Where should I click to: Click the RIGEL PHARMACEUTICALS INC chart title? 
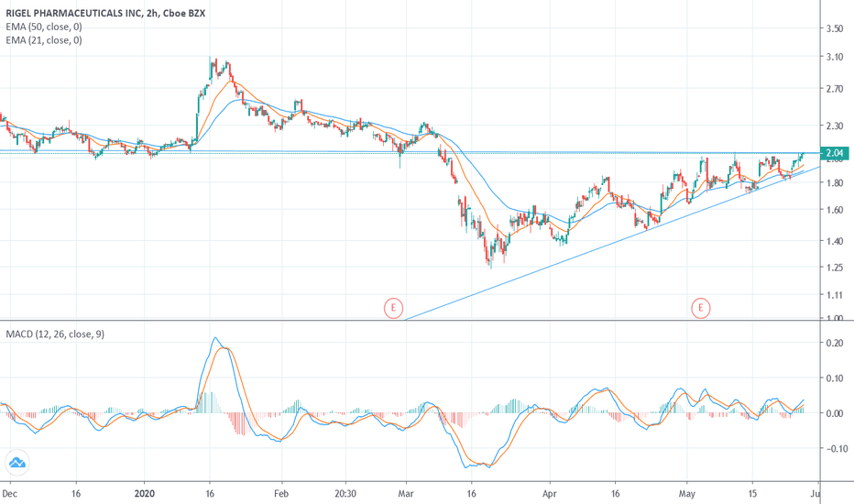105,13
